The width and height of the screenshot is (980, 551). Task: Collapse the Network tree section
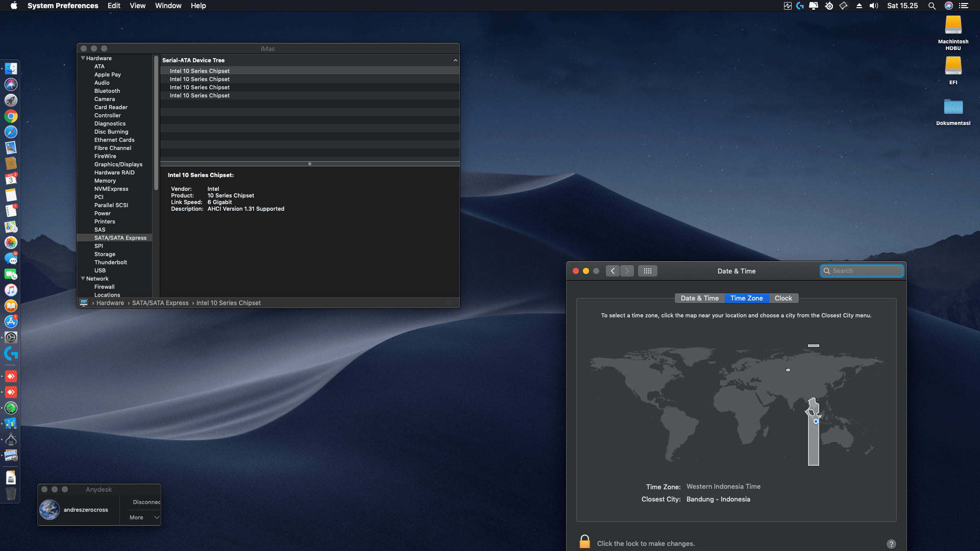(83, 279)
